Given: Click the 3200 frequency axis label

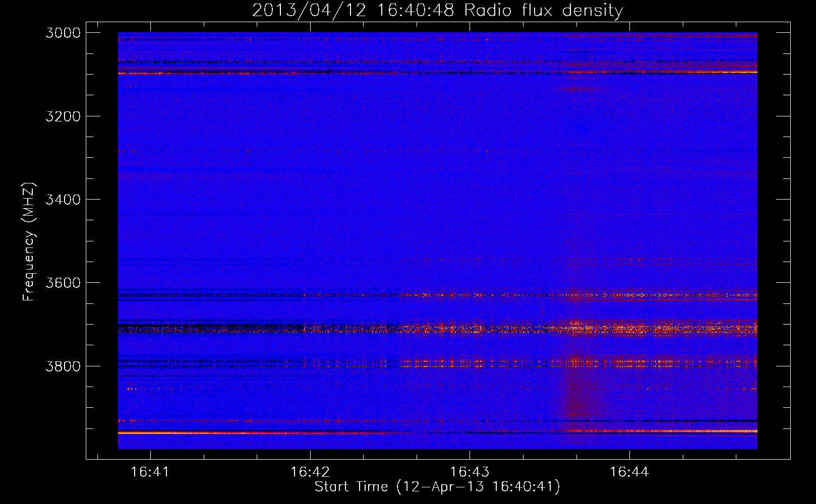Looking at the screenshot, I should (63, 116).
